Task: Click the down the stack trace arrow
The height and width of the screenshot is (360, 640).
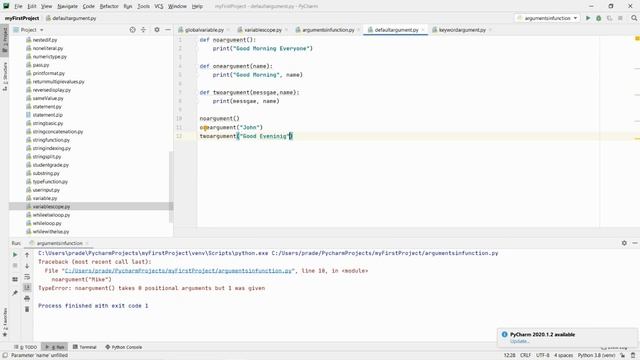Action: coord(27,266)
